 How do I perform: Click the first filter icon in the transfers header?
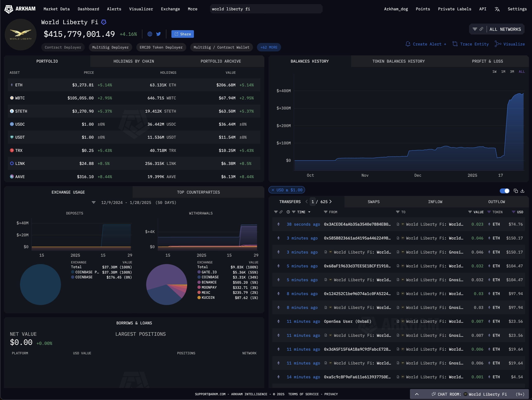(276, 212)
